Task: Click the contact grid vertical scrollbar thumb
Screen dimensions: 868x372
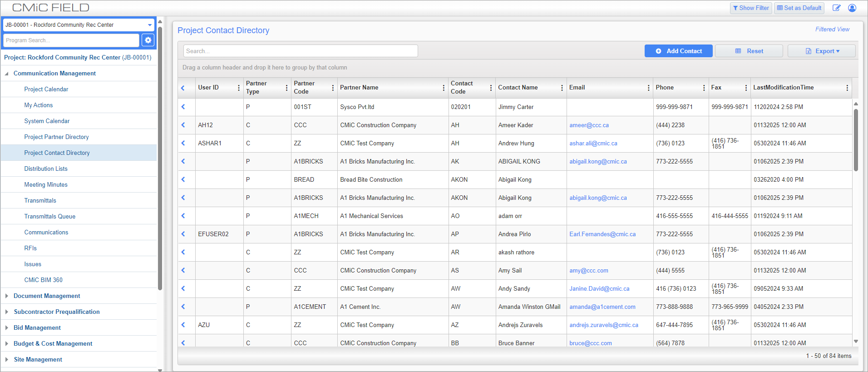Action: tap(856, 140)
